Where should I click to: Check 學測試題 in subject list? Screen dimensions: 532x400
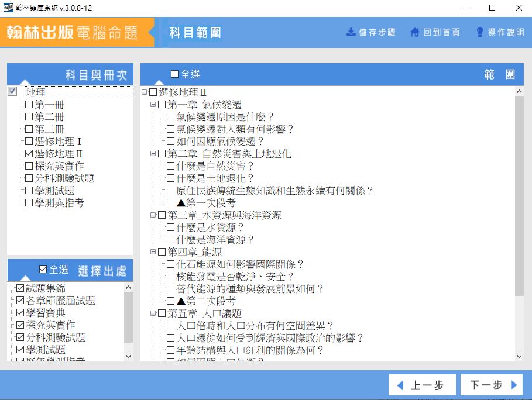(29, 191)
